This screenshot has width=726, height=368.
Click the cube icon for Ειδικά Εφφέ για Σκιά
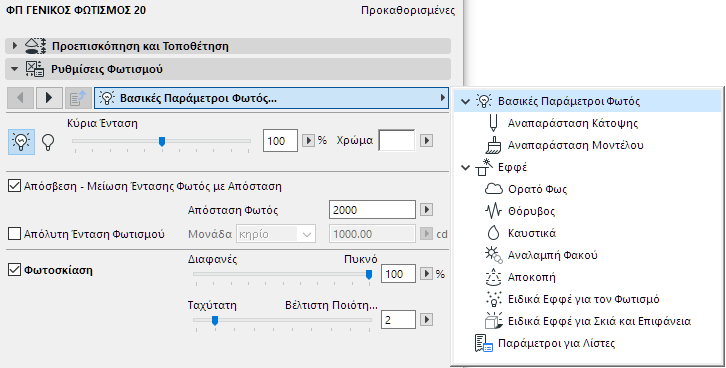(494, 321)
